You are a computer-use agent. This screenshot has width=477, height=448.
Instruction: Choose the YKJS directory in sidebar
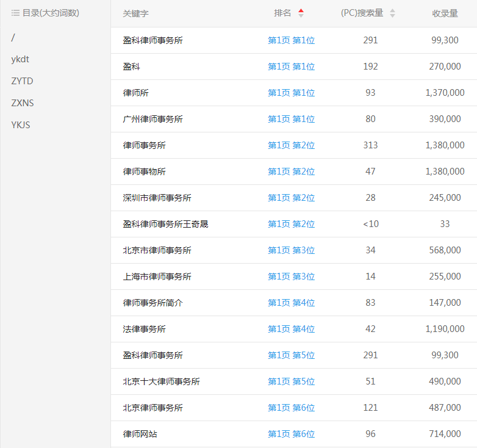pyautogui.click(x=21, y=125)
